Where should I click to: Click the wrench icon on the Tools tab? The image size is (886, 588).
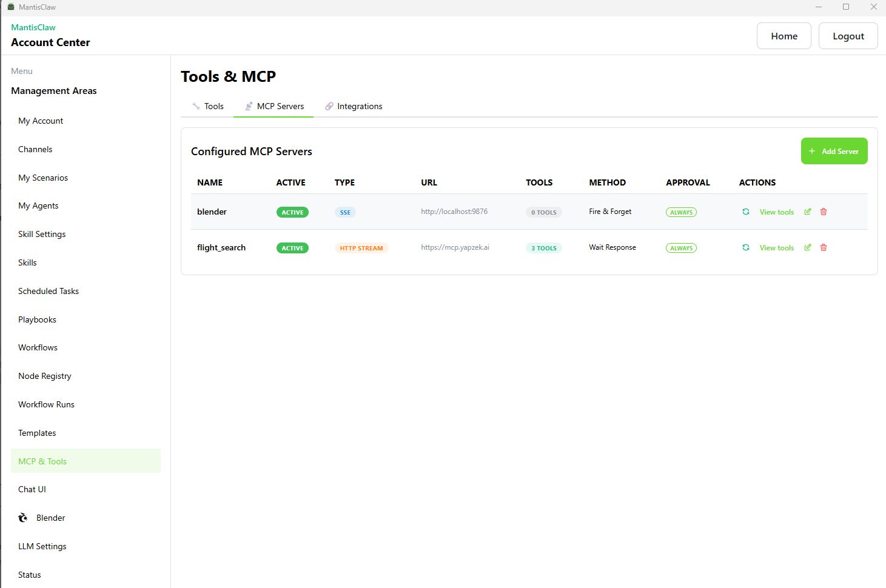195,105
